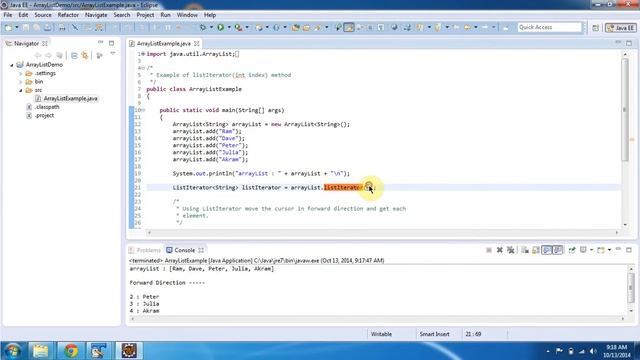This screenshot has width=640, height=360.
Task: Open the Window menu
Action: [x=187, y=15]
